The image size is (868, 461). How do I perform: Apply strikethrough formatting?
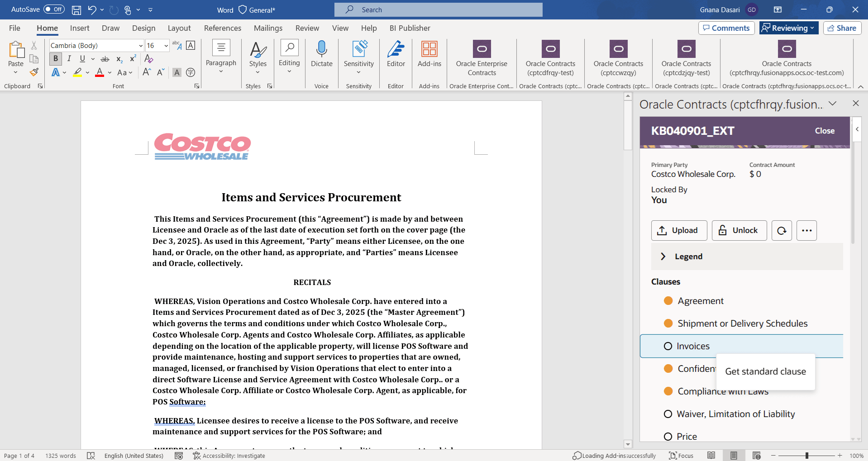pyautogui.click(x=105, y=59)
